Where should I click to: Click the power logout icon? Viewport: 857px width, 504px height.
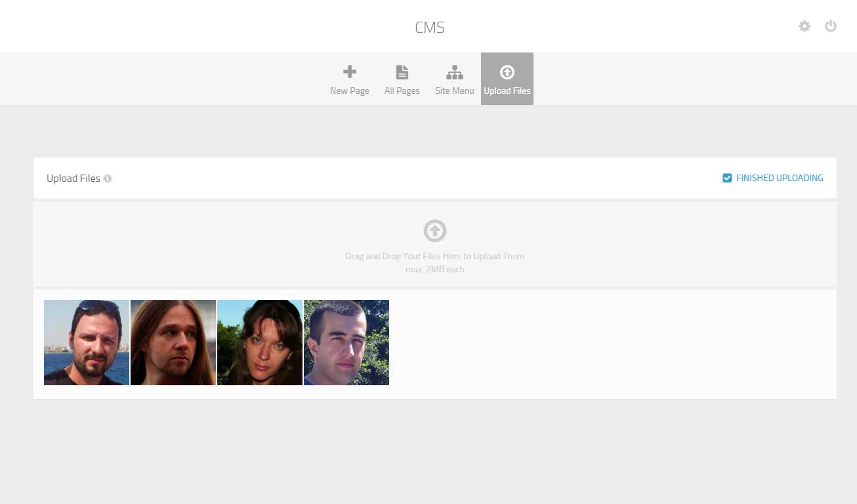click(x=831, y=26)
